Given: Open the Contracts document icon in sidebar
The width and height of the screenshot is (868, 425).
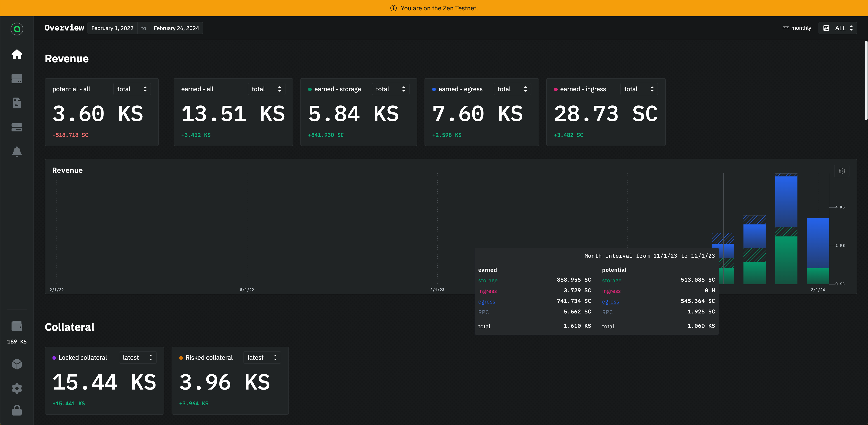Looking at the screenshot, I should pyautogui.click(x=17, y=103).
